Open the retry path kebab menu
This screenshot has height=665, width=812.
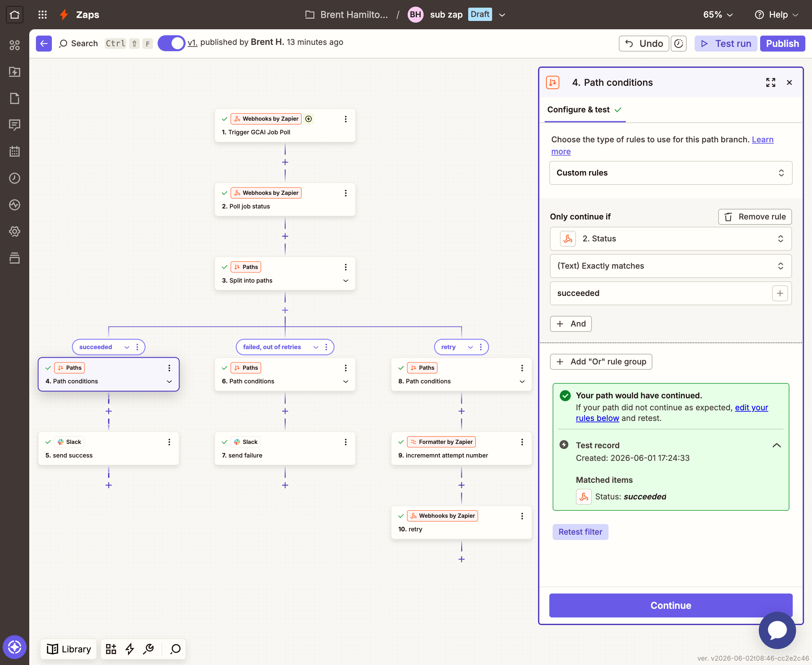point(481,347)
